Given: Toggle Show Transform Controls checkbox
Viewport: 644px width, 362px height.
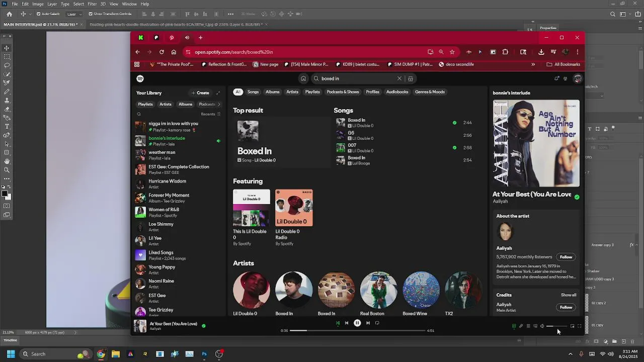Looking at the screenshot, I should pyautogui.click(x=91, y=14).
